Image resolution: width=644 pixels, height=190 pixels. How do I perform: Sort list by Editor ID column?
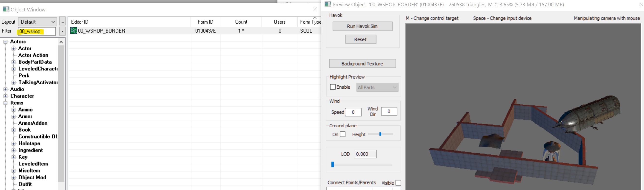(129, 22)
